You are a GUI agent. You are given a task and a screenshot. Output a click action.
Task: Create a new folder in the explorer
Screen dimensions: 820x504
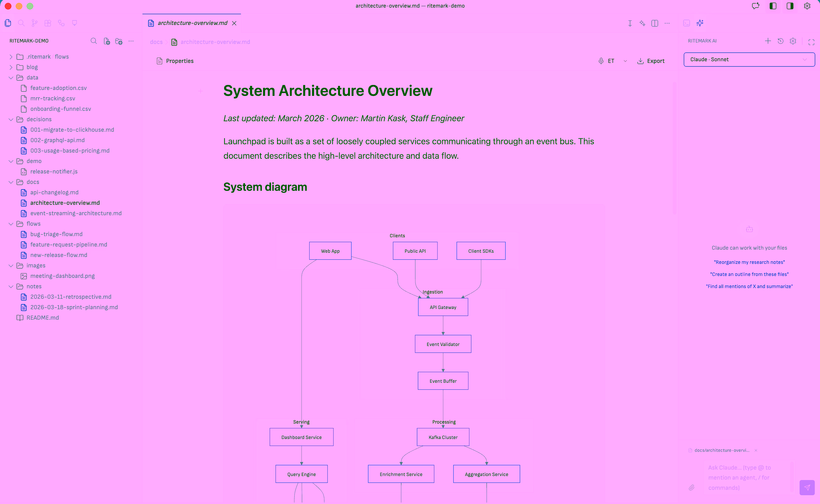point(119,41)
